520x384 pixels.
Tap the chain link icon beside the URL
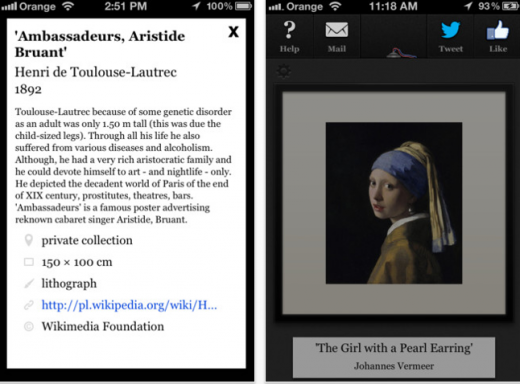[x=29, y=305]
